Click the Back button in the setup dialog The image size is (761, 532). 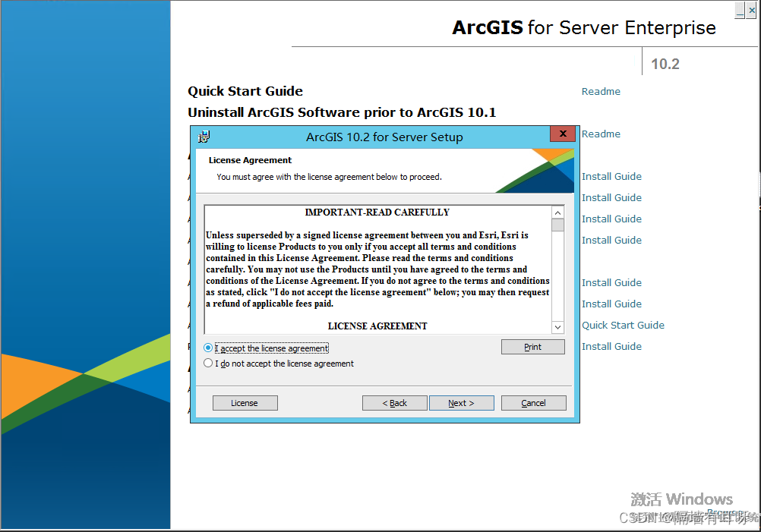coord(394,402)
